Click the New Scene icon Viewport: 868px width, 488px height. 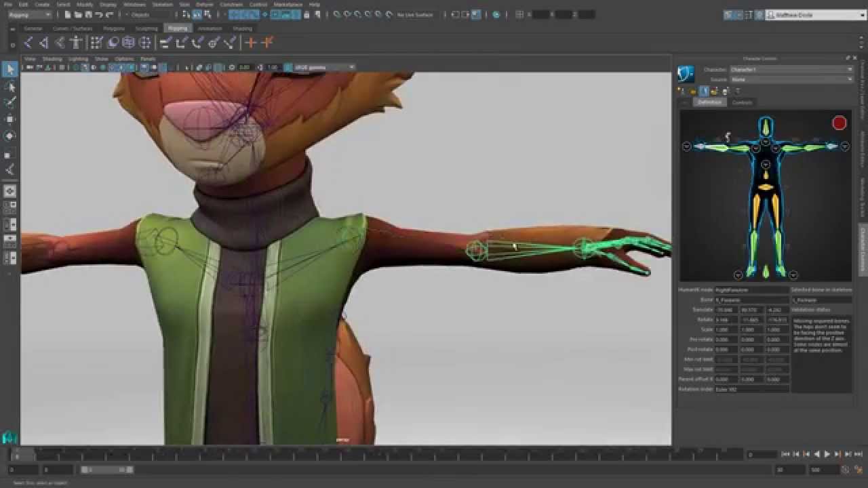tap(68, 14)
